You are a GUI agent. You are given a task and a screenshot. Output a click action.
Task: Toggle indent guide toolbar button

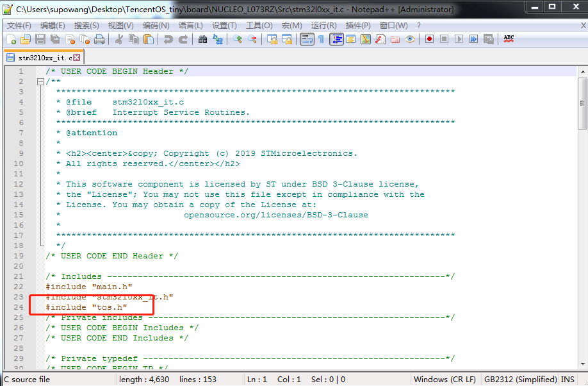point(337,39)
